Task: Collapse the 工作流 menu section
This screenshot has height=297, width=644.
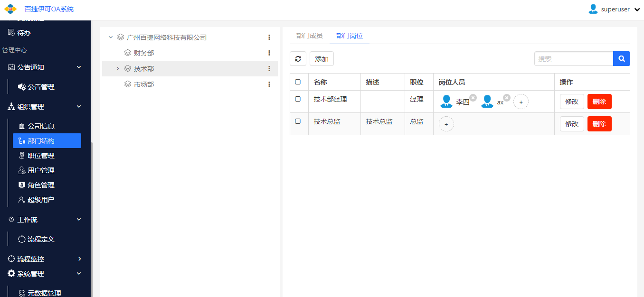Action: click(x=79, y=220)
